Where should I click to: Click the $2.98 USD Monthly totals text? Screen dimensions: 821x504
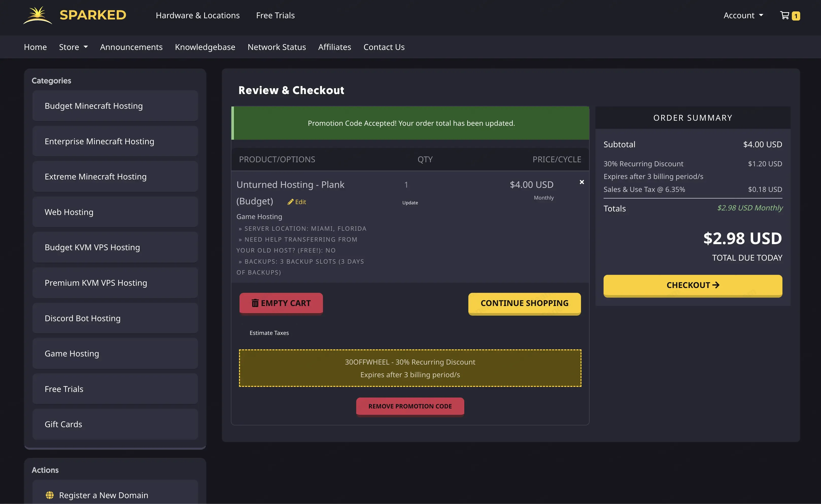click(750, 208)
